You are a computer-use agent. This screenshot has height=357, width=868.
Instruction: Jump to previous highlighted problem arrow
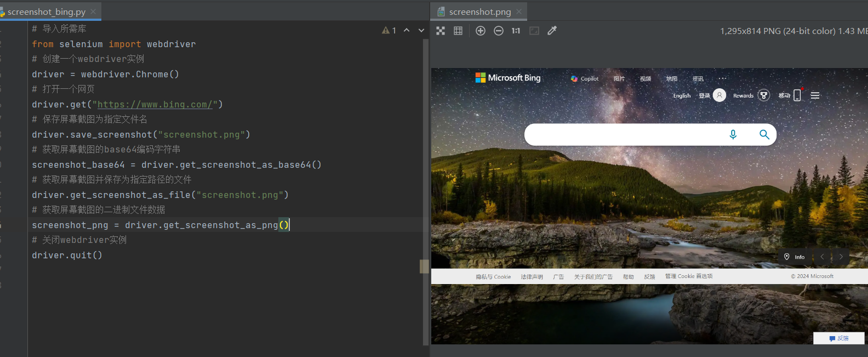(x=407, y=31)
